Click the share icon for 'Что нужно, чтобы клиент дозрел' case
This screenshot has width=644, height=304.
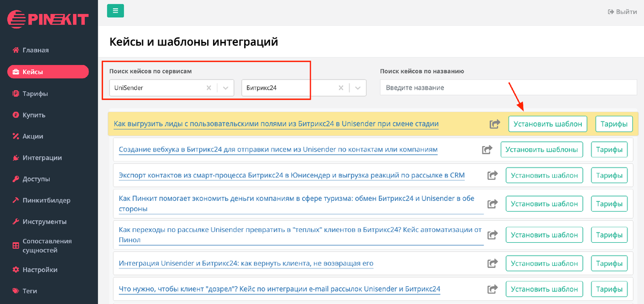[492, 289]
